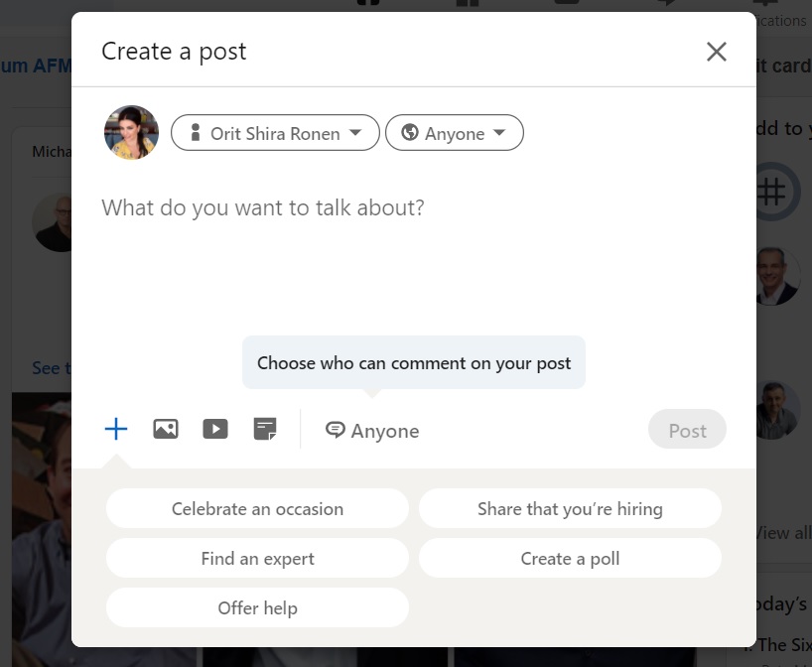Click the plus icon to add options
Image resolution: width=812 pixels, height=667 pixels.
click(x=116, y=430)
